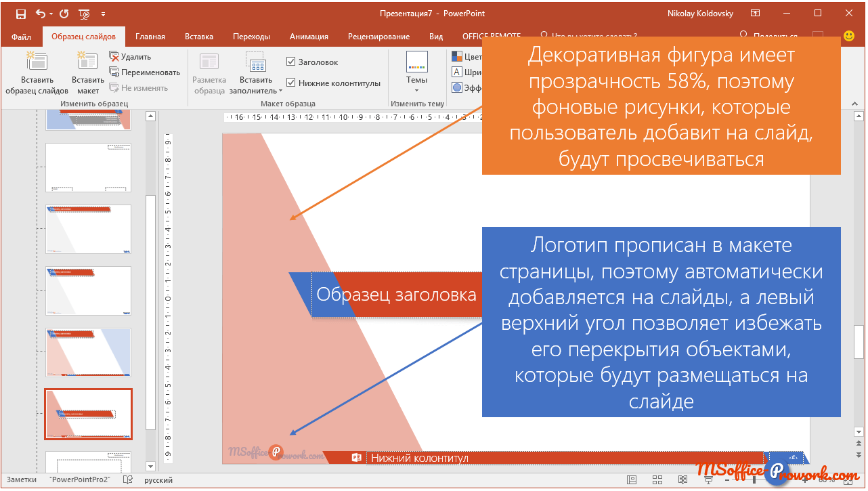Change the русский language setting
The width and height of the screenshot is (868, 491).
[158, 480]
